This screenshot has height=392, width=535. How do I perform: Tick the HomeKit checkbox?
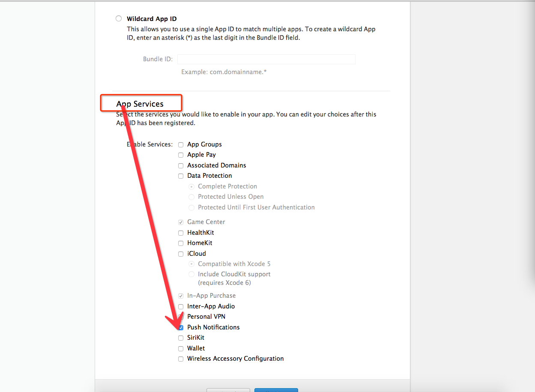click(181, 243)
